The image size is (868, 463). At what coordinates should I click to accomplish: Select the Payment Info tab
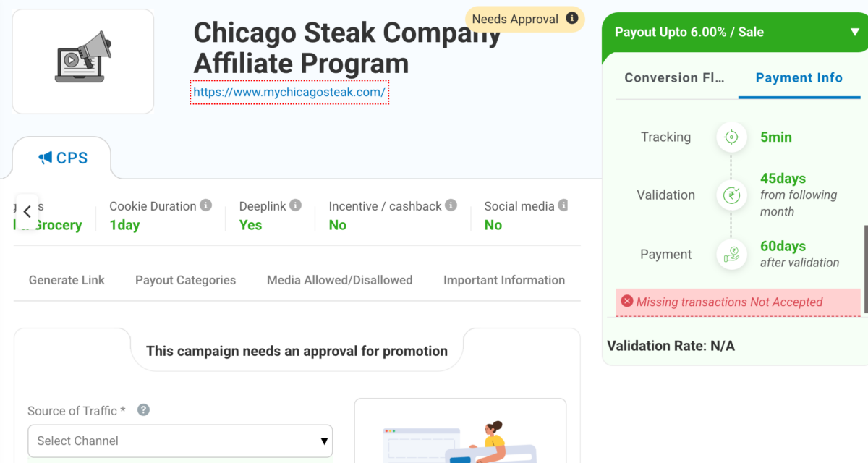(x=799, y=78)
